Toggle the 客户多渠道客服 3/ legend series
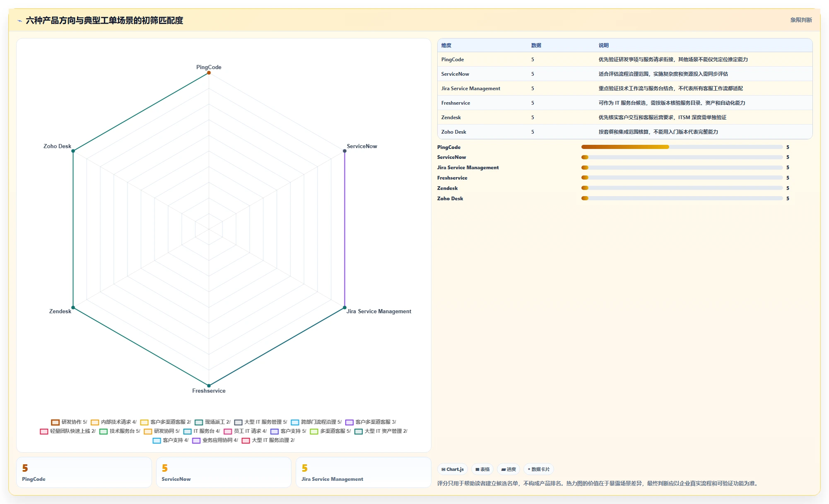Screen dimensions: 829x504 click(371, 422)
